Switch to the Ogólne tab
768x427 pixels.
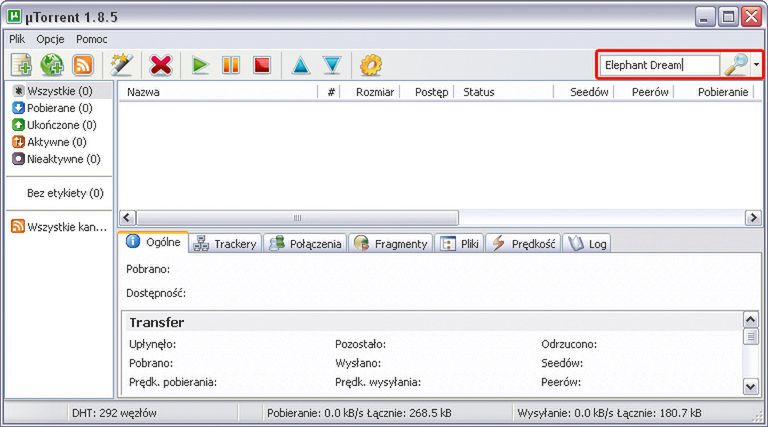pyautogui.click(x=153, y=242)
